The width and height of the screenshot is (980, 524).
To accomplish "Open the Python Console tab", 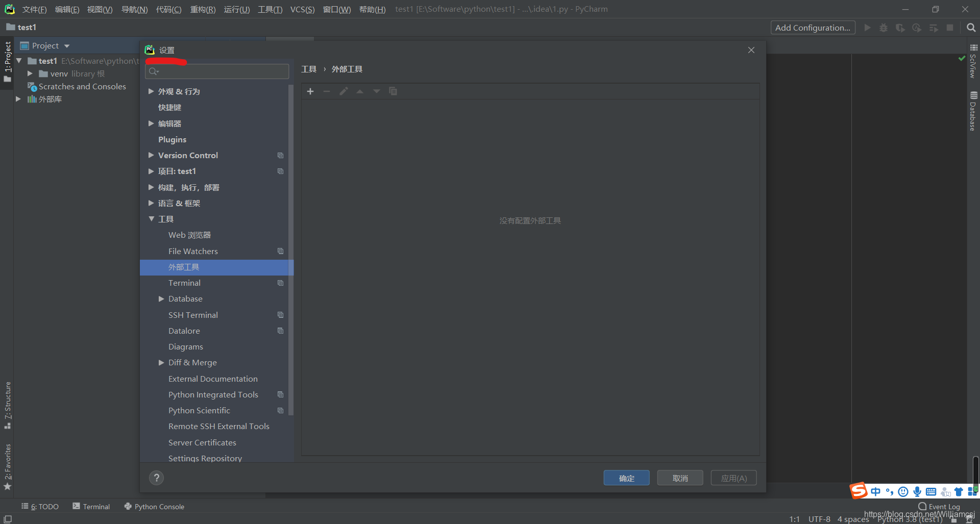I will click(x=154, y=507).
